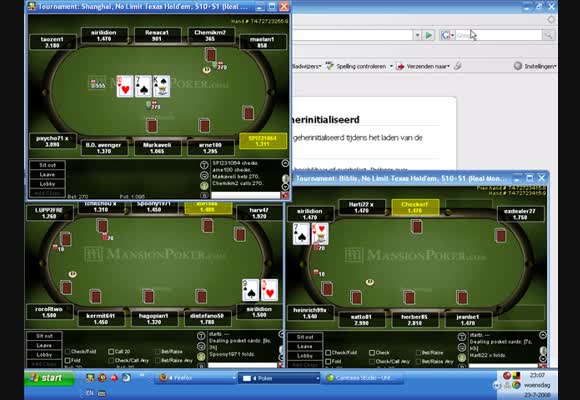
Task: Click the magnifier search icon in browser
Action: tap(548, 35)
